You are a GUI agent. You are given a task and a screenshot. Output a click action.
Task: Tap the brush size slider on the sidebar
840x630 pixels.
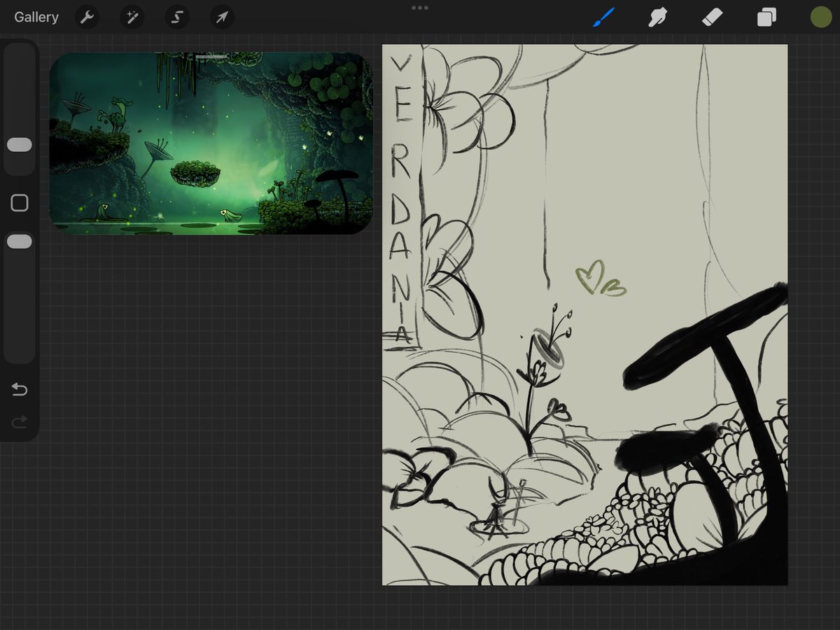(20, 145)
